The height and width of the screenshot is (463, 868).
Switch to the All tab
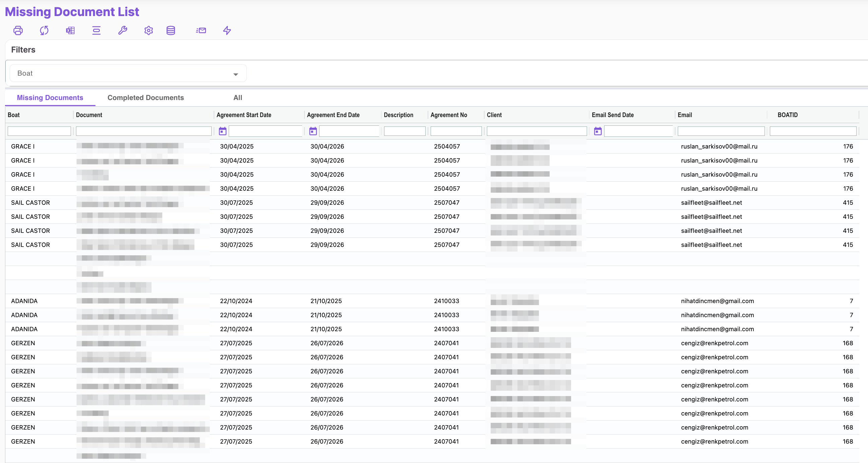tap(237, 98)
